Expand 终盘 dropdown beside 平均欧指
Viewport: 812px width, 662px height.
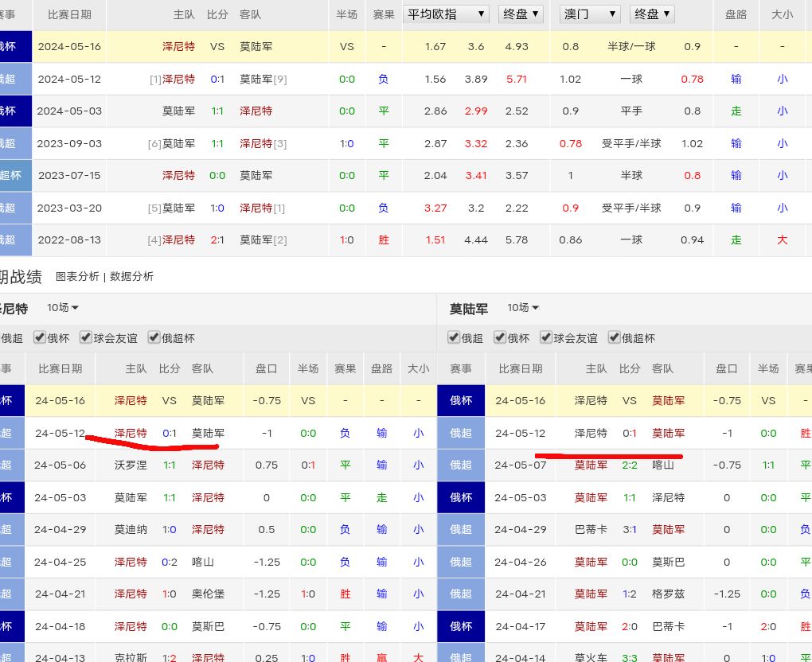[521, 14]
